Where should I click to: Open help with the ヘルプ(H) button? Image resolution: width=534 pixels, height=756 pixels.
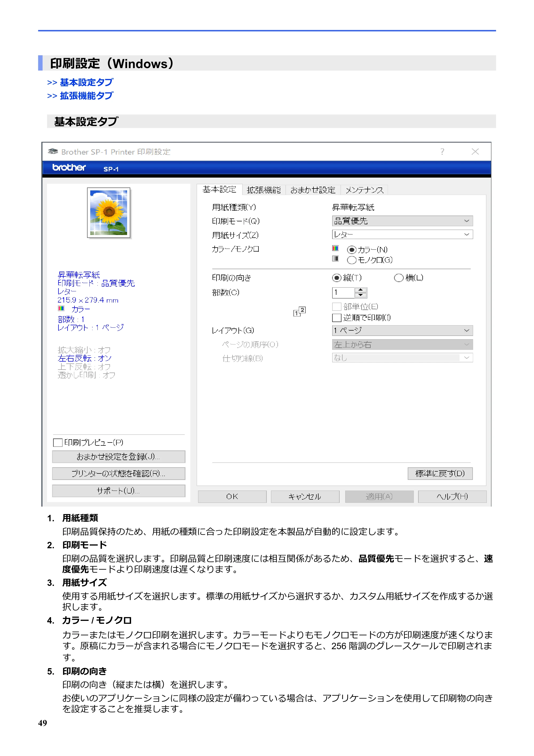pyautogui.click(x=452, y=496)
